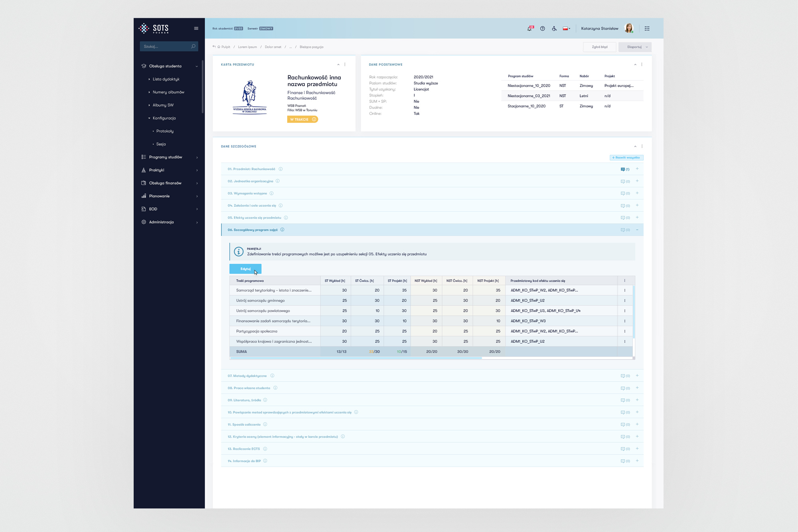Open the help question mark icon
798x532 pixels.
[542, 28]
